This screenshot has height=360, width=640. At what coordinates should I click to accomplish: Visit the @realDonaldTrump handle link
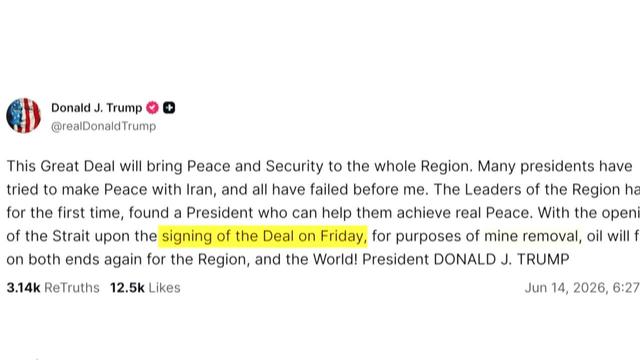103,126
